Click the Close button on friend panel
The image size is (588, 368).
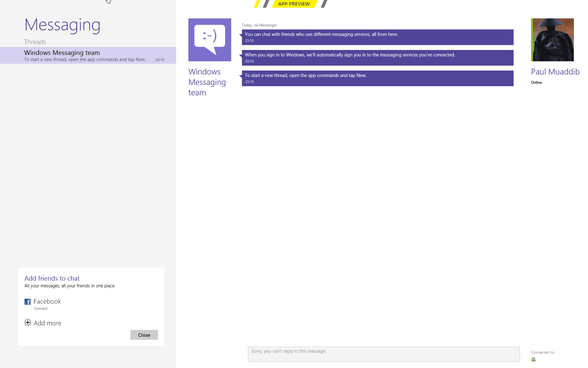144,335
